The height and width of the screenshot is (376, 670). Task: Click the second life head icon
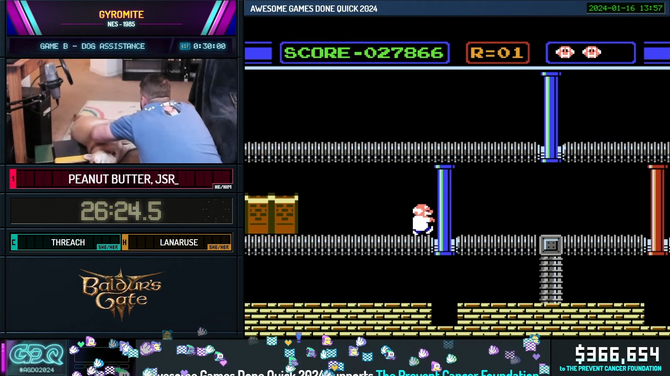coord(592,53)
